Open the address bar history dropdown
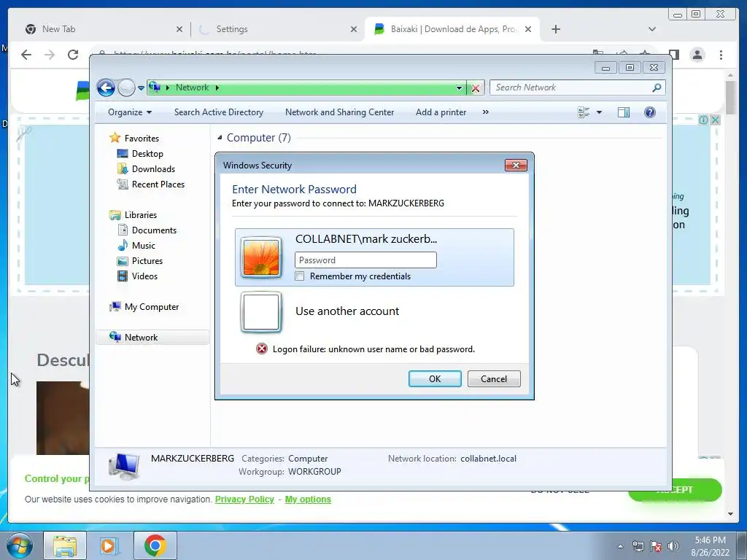This screenshot has width=747, height=560. tap(459, 87)
